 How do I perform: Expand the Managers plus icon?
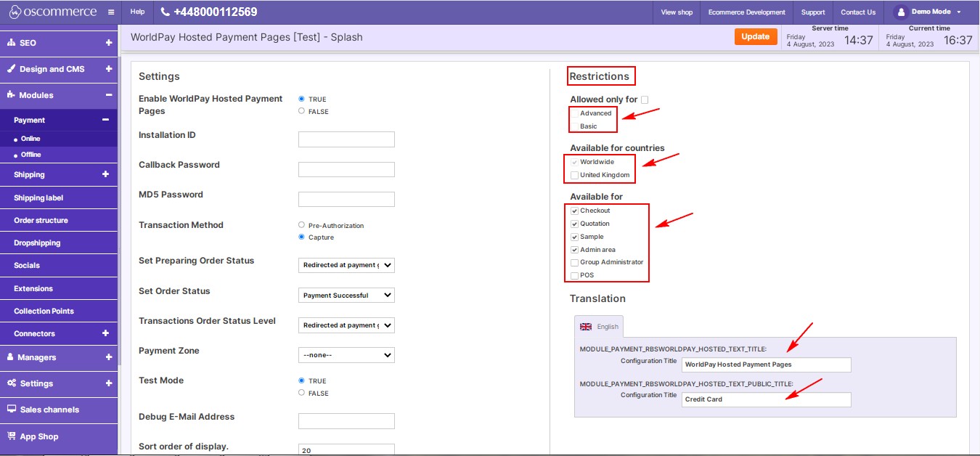point(109,357)
